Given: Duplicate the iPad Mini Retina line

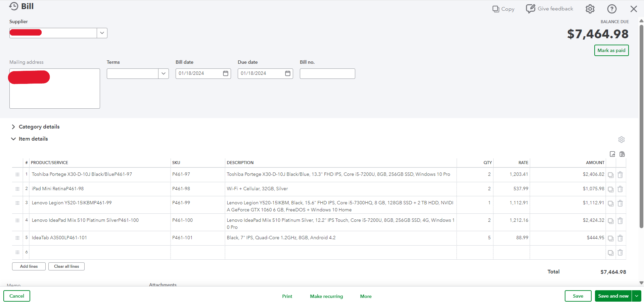Looking at the screenshot, I should [610, 189].
